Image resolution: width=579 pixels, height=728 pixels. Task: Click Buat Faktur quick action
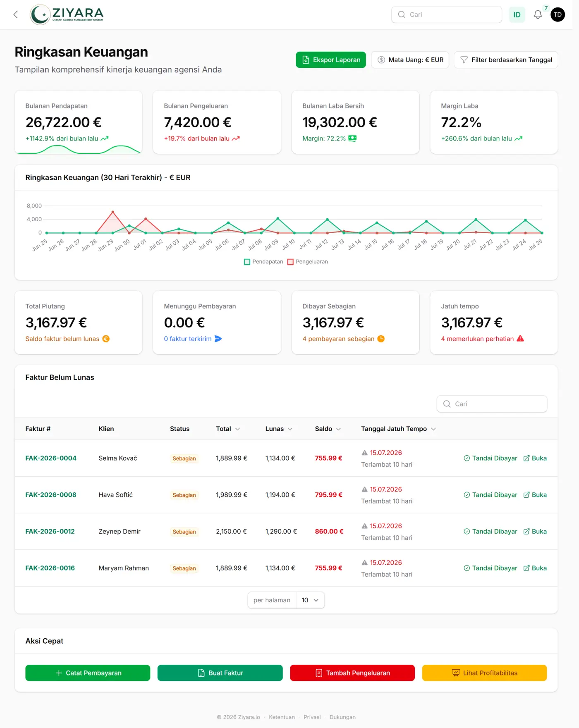coord(220,673)
